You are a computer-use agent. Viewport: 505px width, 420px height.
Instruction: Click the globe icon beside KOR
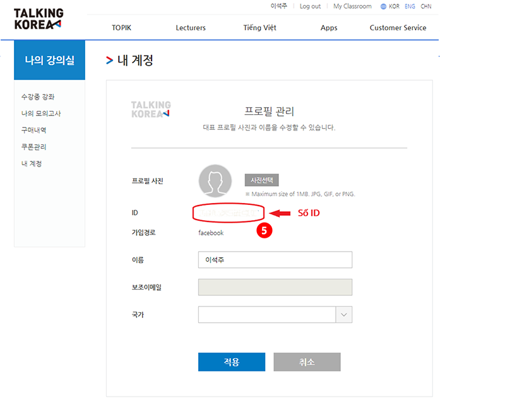point(383,6)
